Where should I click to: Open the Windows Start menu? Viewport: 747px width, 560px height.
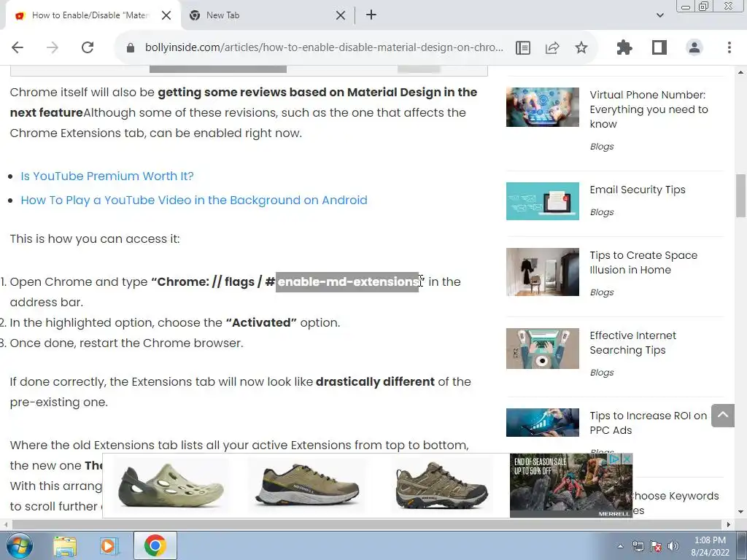(19, 545)
